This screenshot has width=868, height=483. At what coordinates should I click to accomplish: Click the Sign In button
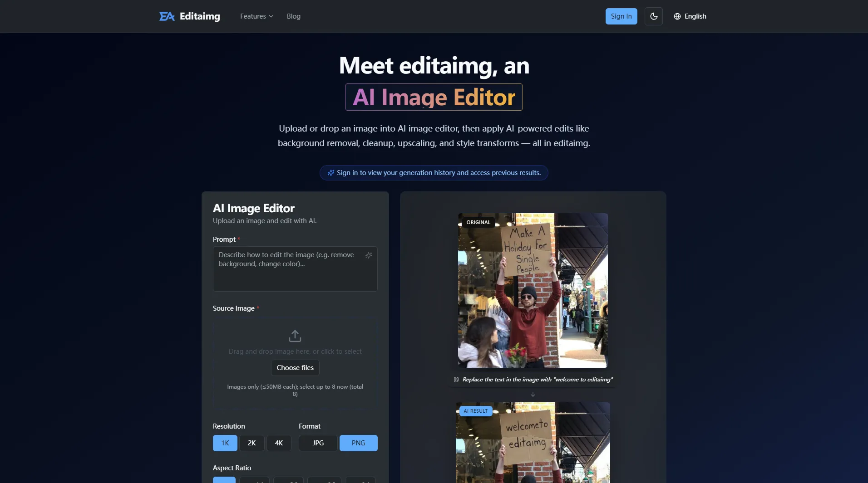[x=621, y=16]
